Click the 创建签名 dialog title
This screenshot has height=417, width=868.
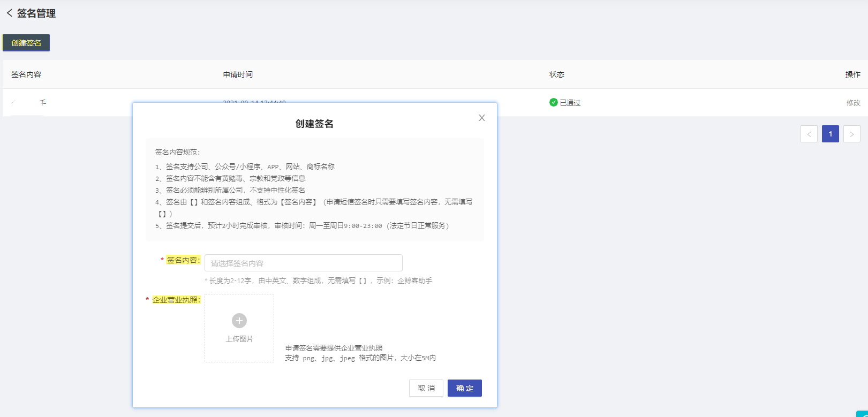[x=314, y=124]
